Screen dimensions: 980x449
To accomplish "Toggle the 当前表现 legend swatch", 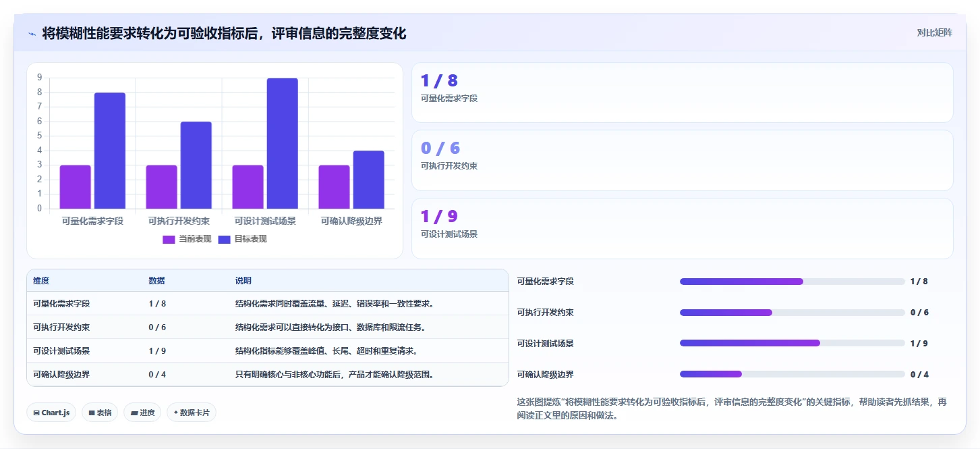I will coord(169,239).
